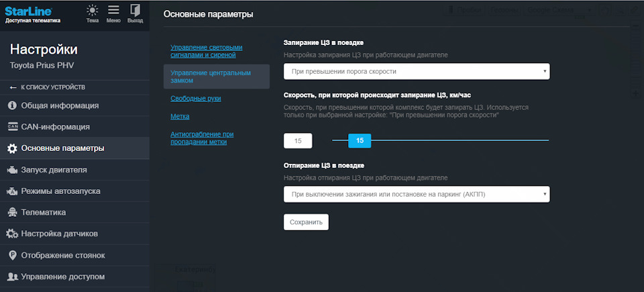
Task: Click the icon beside Режимы автозапуска
Action: point(13,191)
